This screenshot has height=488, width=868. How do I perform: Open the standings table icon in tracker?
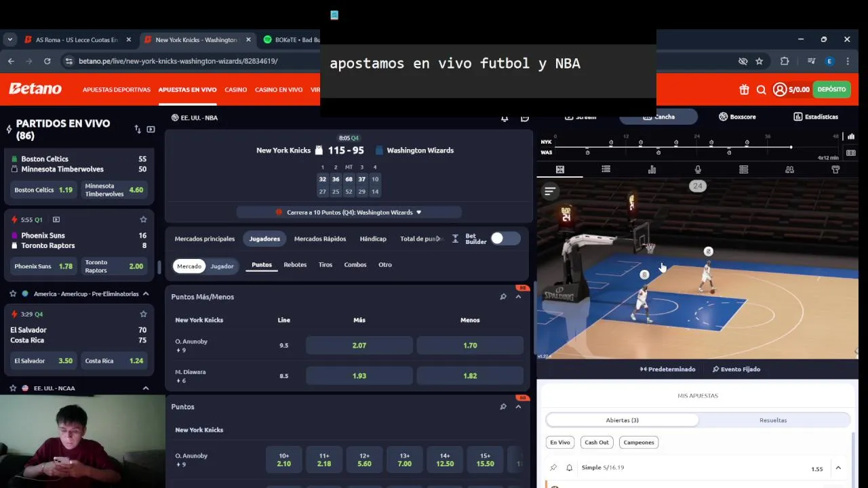[x=744, y=169]
